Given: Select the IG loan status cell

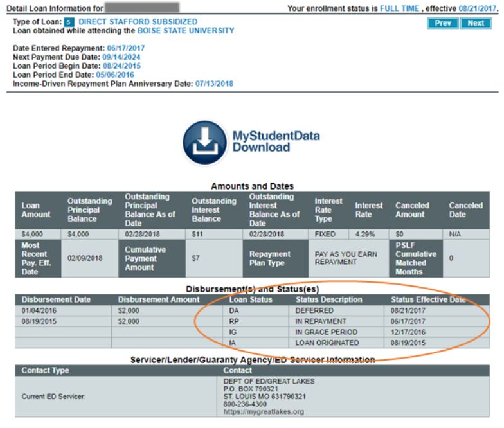Looking at the screenshot, I should pos(256,332).
